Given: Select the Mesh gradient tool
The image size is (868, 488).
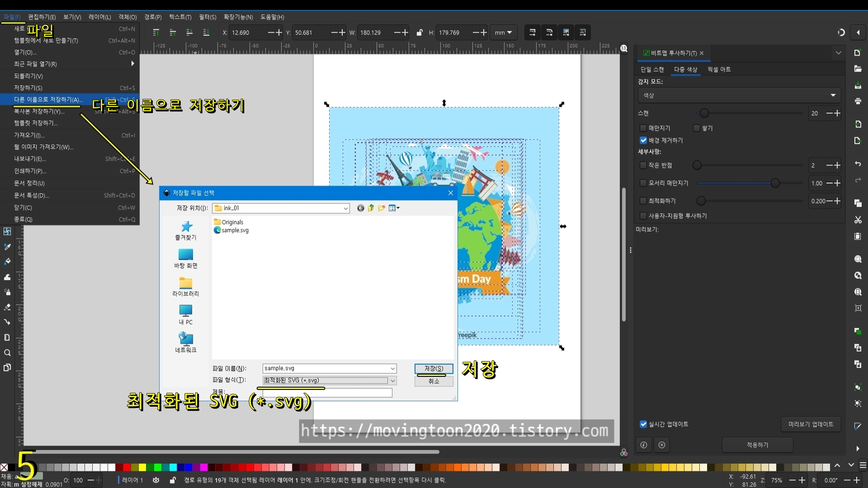Looking at the screenshot, I should pyautogui.click(x=7, y=231).
